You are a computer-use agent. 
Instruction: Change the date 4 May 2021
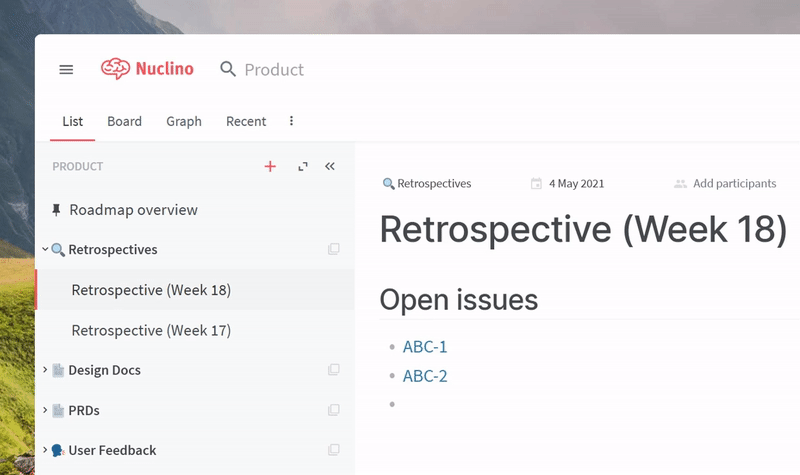click(577, 184)
